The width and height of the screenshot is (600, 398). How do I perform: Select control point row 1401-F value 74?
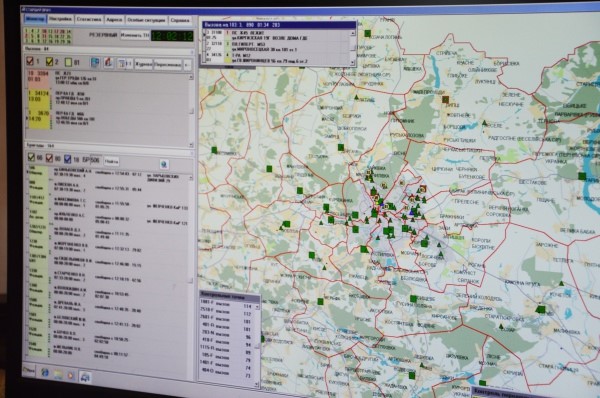click(x=227, y=365)
